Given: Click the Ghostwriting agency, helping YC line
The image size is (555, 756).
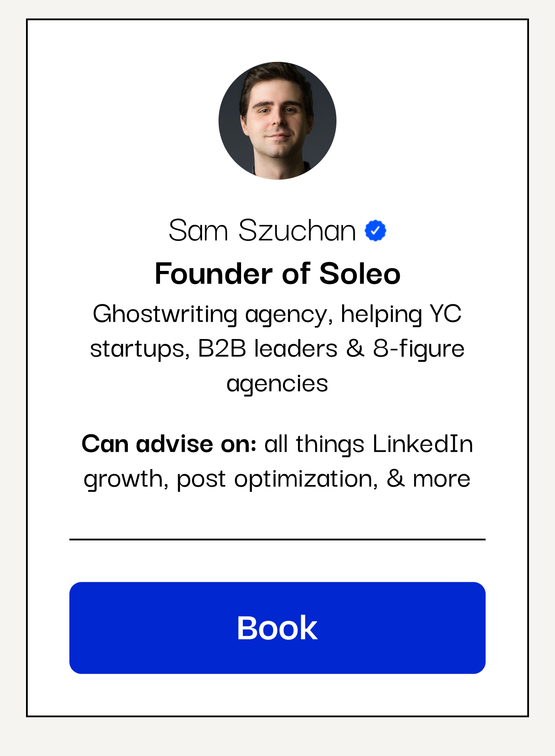Looking at the screenshot, I should (277, 315).
